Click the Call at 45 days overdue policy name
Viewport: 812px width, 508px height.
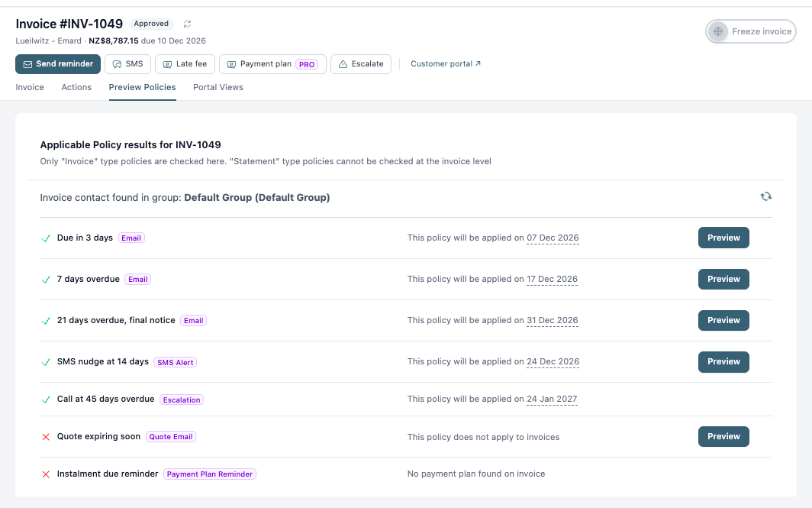105,399
